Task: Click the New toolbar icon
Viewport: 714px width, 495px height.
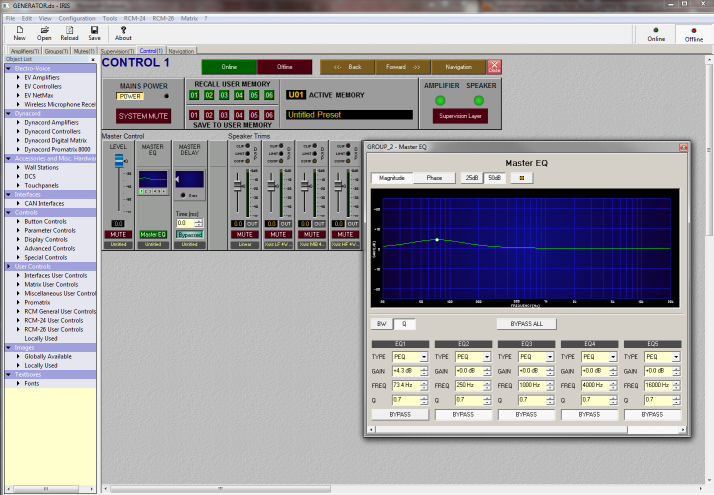Action: point(20,30)
